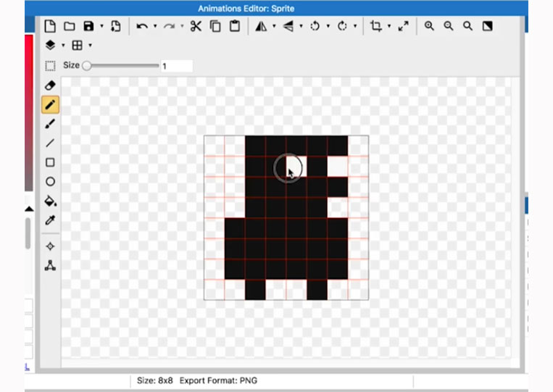This screenshot has width=553, height=392.
Task: Click the Zoom in magnifier
Action: [429, 26]
